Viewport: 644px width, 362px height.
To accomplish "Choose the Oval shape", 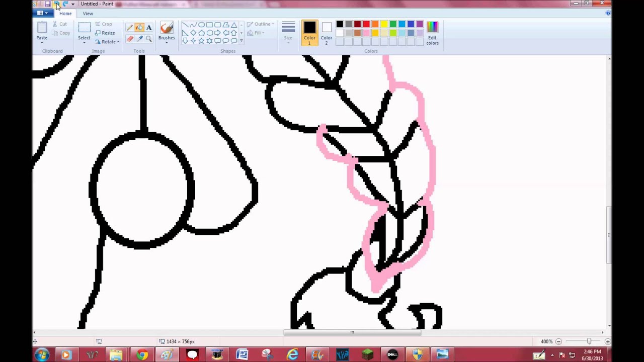I will click(x=201, y=25).
